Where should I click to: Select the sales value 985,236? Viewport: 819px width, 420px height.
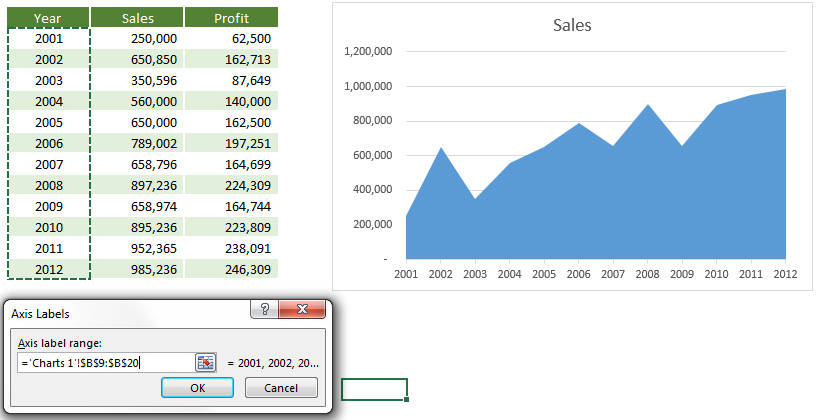click(137, 270)
